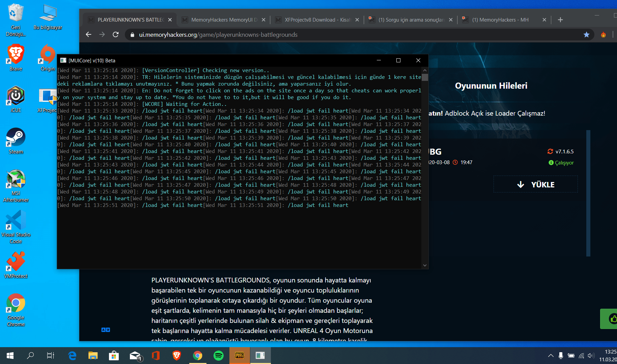This screenshot has width=617, height=364.
Task: Maximize the MUICore console window
Action: (398, 60)
